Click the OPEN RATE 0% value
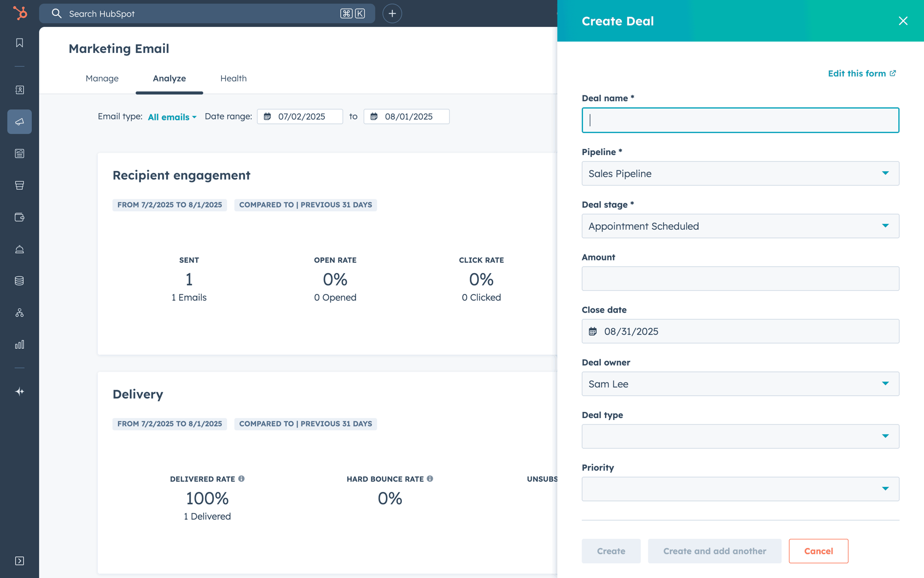Image resolution: width=924 pixels, height=578 pixels. coord(335,279)
